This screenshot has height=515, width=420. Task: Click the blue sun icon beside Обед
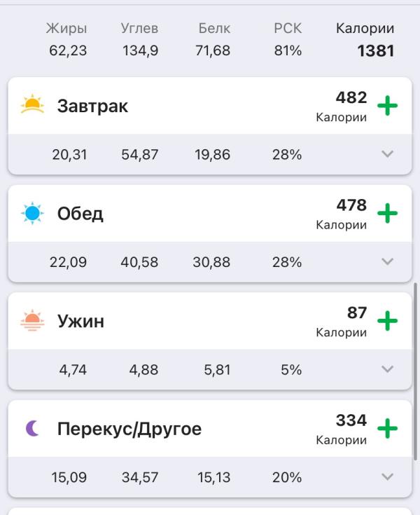[32, 213]
